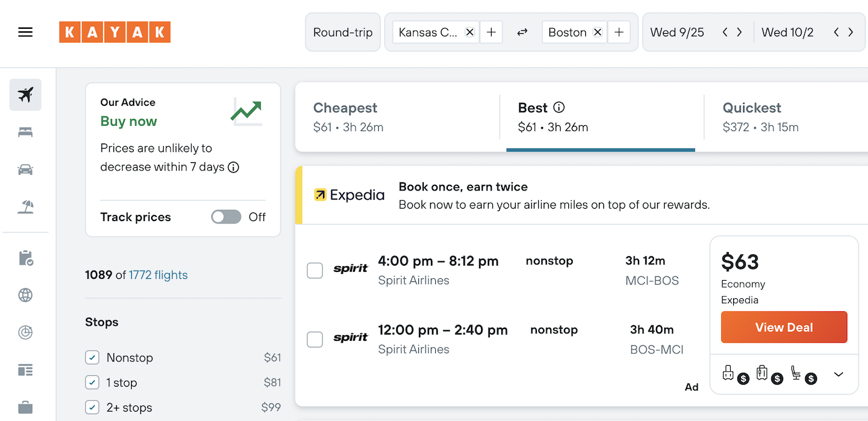The image size is (868, 421).
Task: Expand fare details chevron under View Deal
Action: pos(839,375)
